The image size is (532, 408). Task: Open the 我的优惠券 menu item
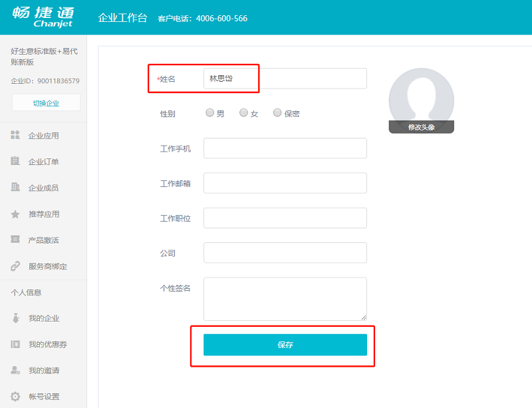tap(47, 344)
